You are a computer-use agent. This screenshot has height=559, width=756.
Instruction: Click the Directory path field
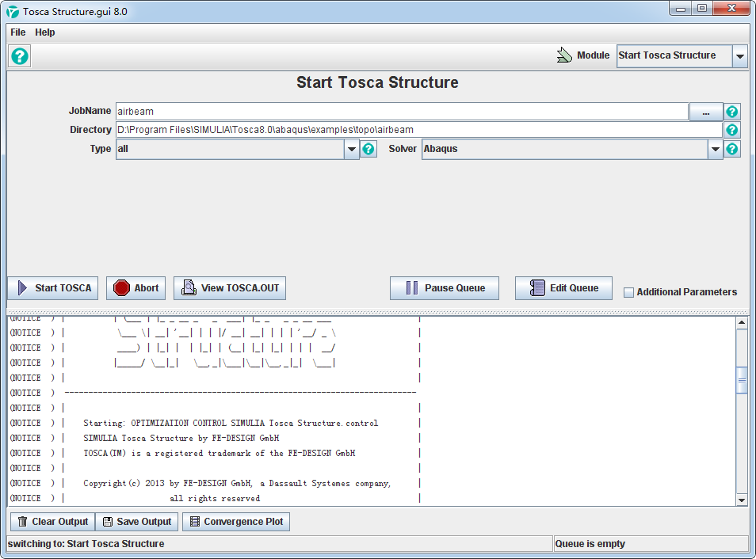click(x=418, y=130)
